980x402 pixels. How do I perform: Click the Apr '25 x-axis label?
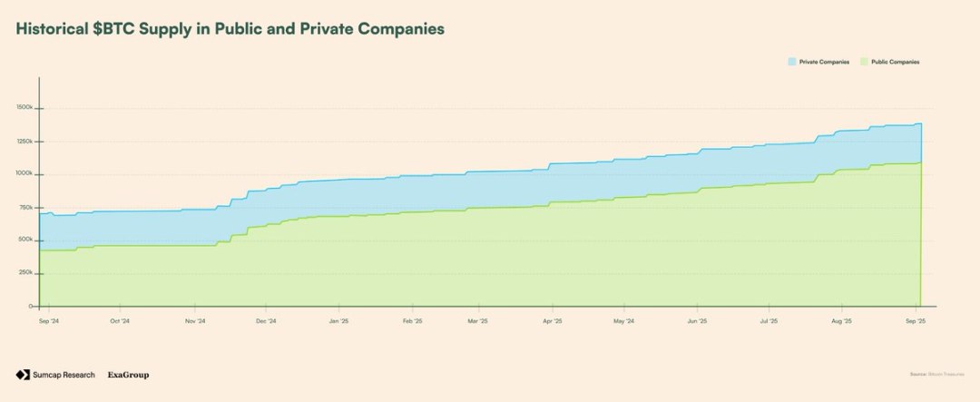coord(553,321)
